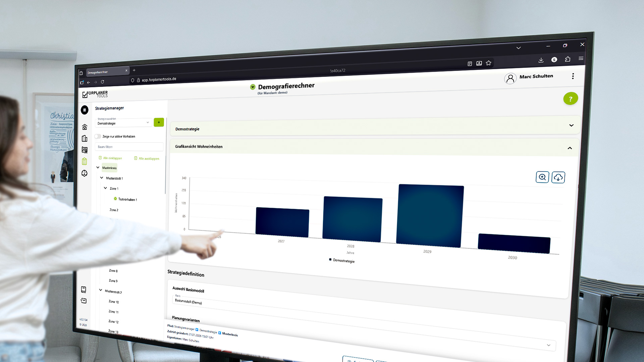Toggle 'Zeige nur aktive Vorhaben' switch
644x362 pixels.
[x=98, y=136]
